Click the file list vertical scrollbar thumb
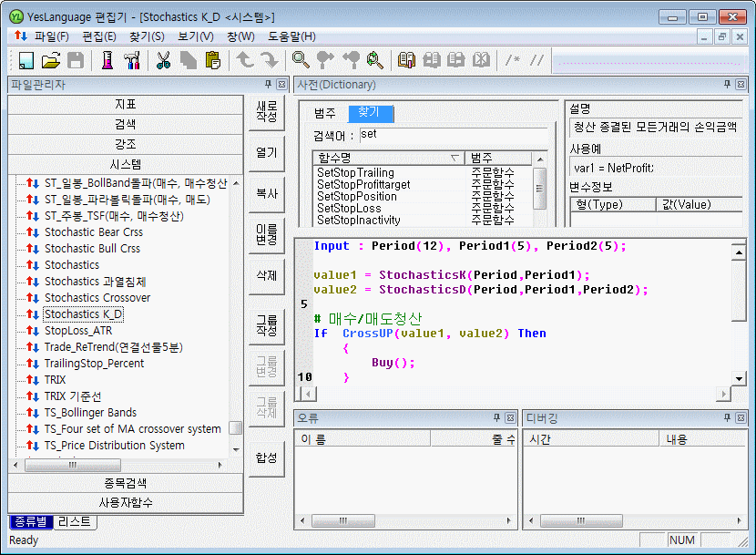This screenshot has width=756, height=555. tap(236, 427)
